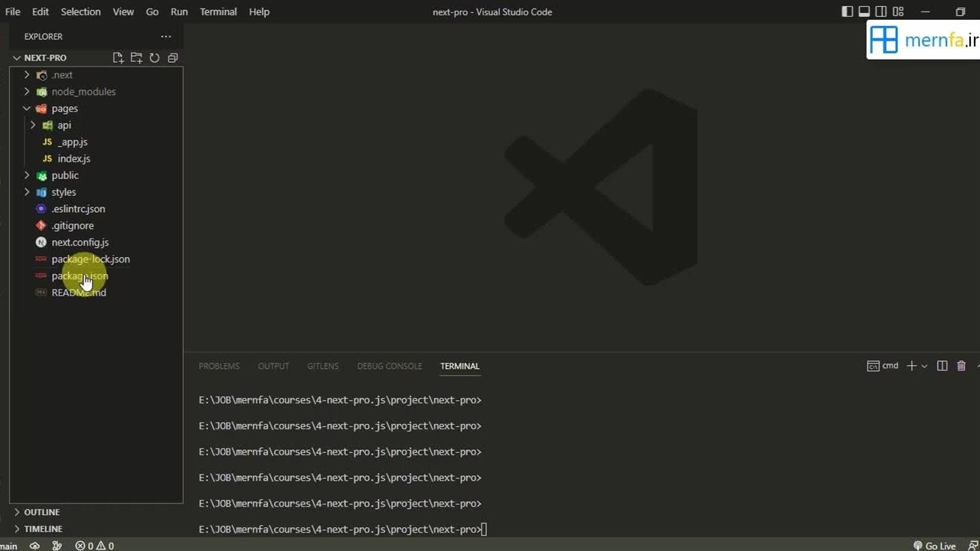Collapse all folders in Explorer
Viewport: 980px width, 551px height.
pos(173,57)
